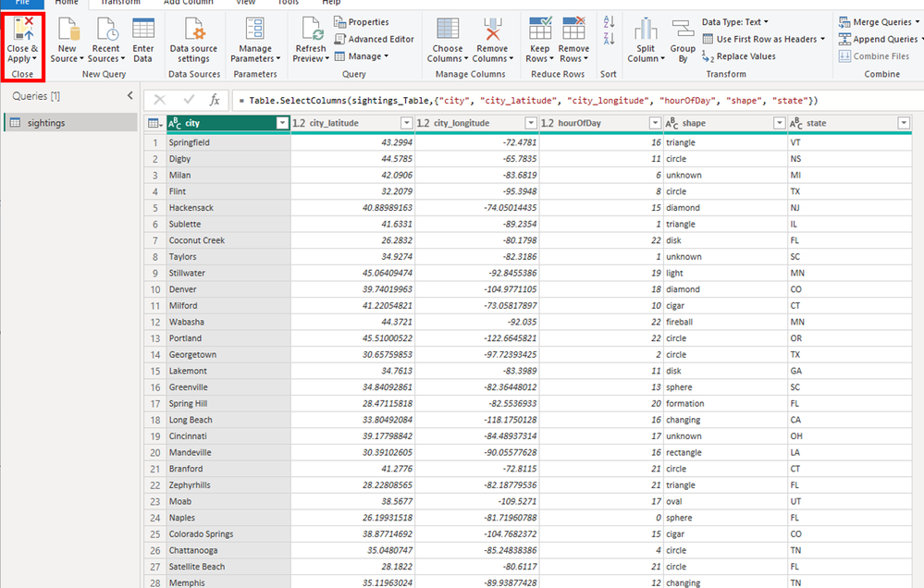This screenshot has height=588, width=924.
Task: Collapse the Queries pane
Action: pyautogui.click(x=129, y=96)
